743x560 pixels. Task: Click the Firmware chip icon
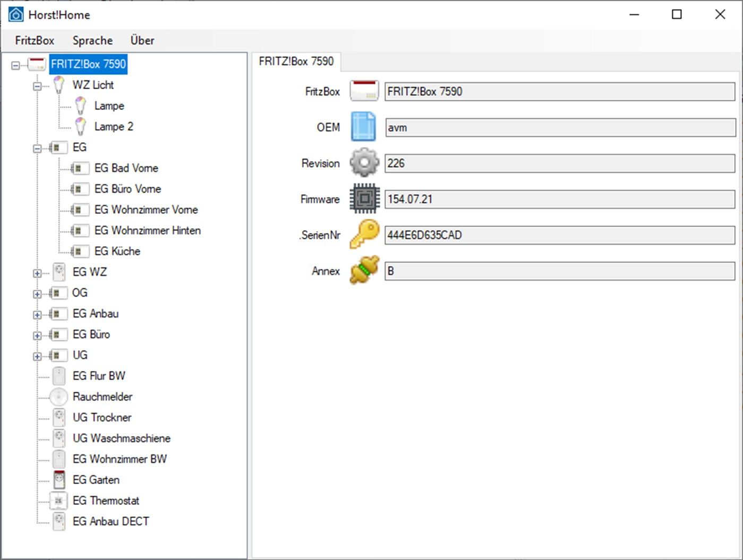[364, 199]
